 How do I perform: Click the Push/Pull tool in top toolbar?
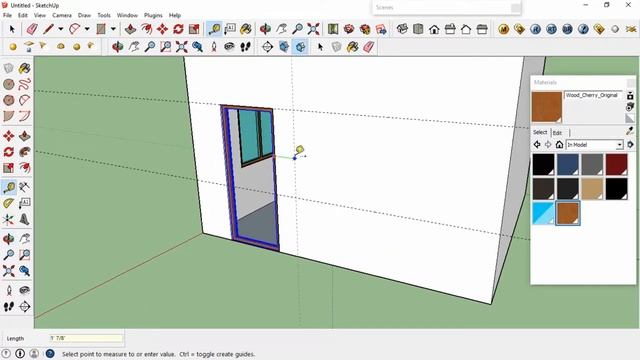(x=131, y=29)
